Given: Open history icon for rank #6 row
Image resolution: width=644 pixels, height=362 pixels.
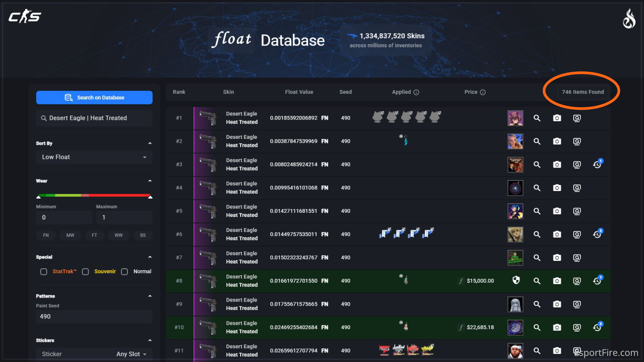Looking at the screenshot, I should click(597, 234).
